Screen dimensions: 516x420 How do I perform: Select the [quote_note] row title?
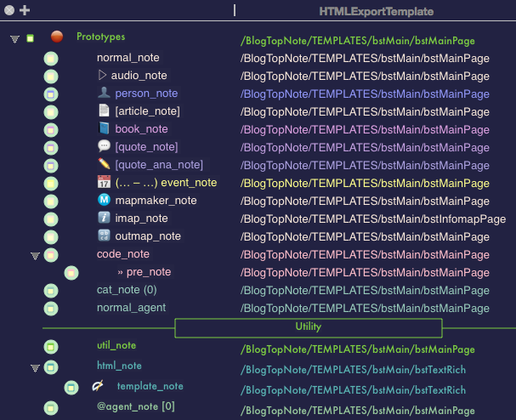pos(146,146)
